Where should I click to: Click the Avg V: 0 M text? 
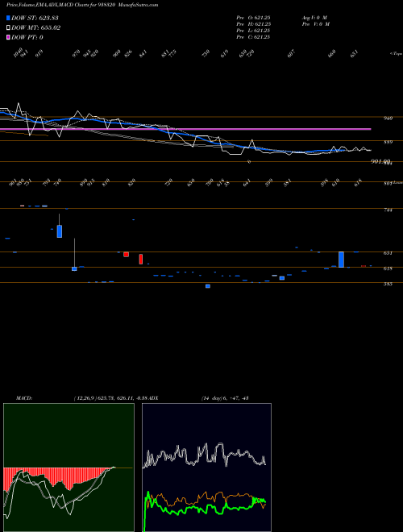click(314, 18)
